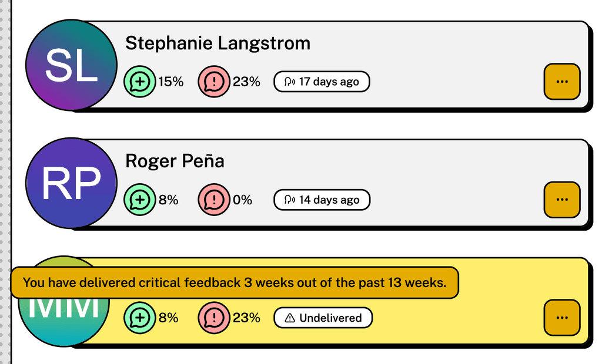Select the green positive feedback icon on the yellow MM card

pyautogui.click(x=139, y=318)
